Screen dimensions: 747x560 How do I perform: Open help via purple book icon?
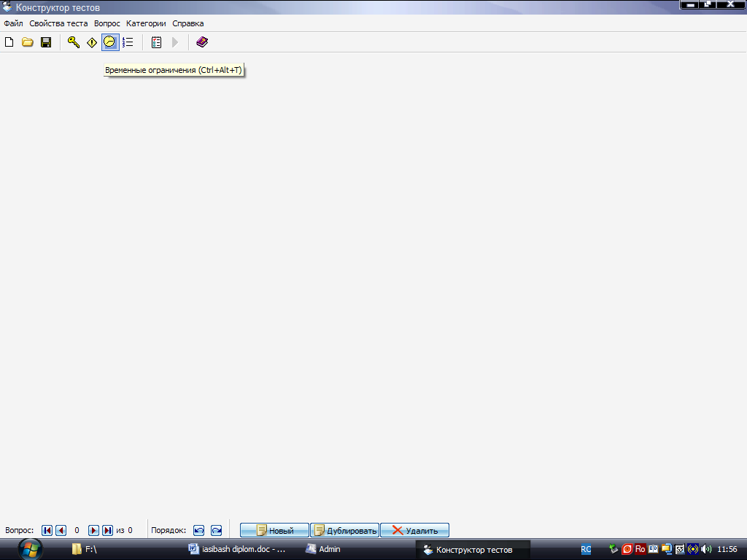click(202, 42)
